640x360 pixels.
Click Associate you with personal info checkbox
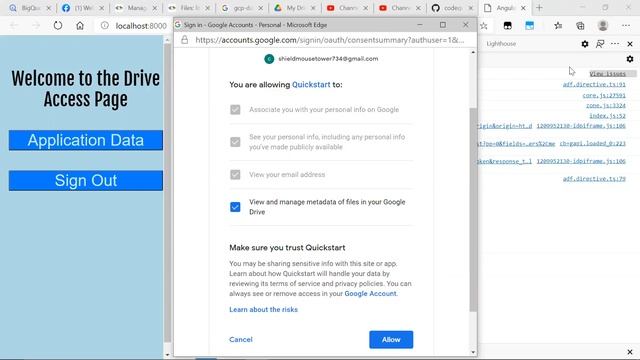click(235, 109)
